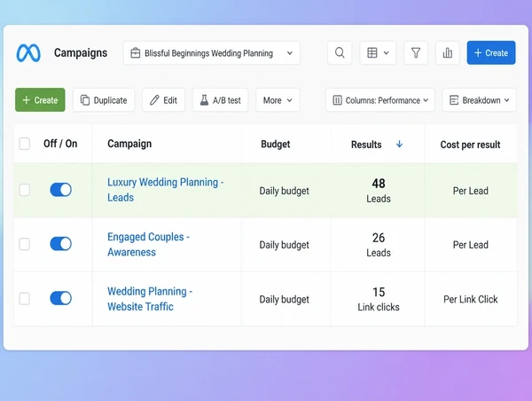Click the 48 Leads result cell
Screen dimensions: 532x401
coord(379,191)
